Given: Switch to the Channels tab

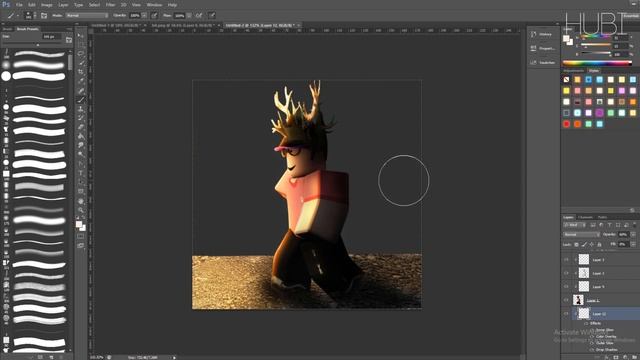Looking at the screenshot, I should (585, 217).
